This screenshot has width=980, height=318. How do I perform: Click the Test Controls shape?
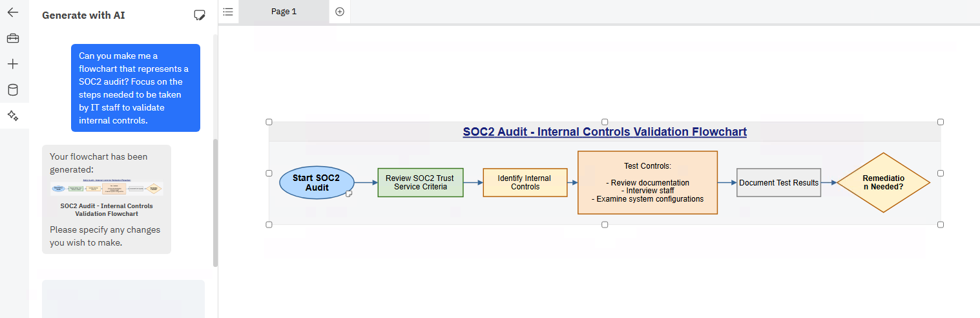coord(647,183)
